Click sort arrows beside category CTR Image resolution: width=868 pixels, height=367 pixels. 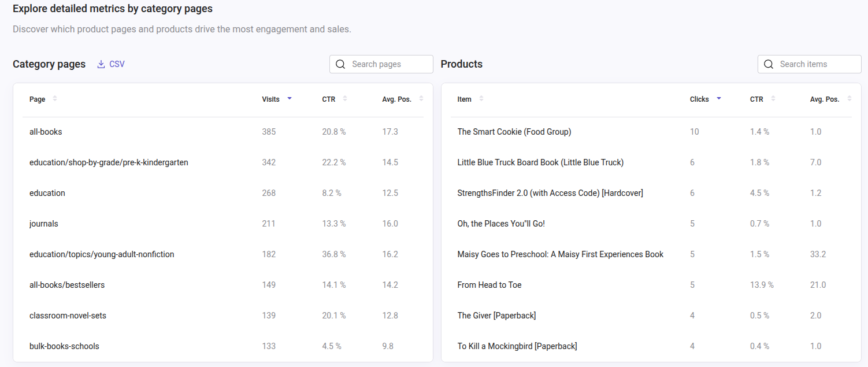coord(345,99)
